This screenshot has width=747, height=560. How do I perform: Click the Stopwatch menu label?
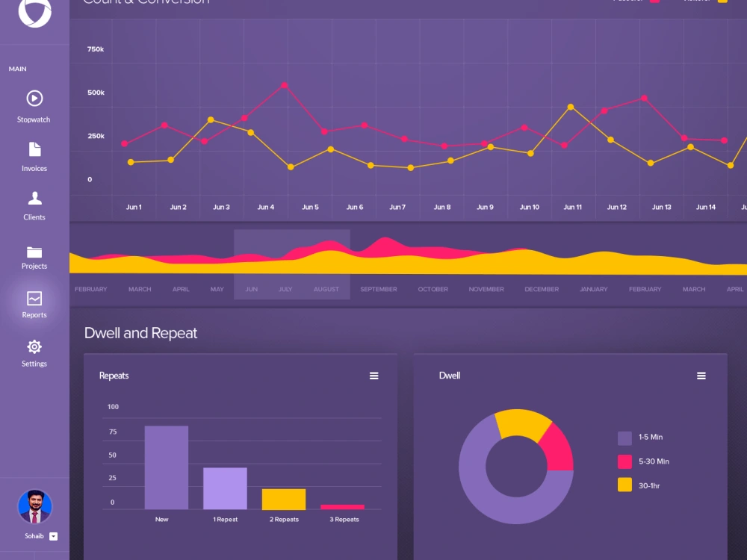coord(34,119)
